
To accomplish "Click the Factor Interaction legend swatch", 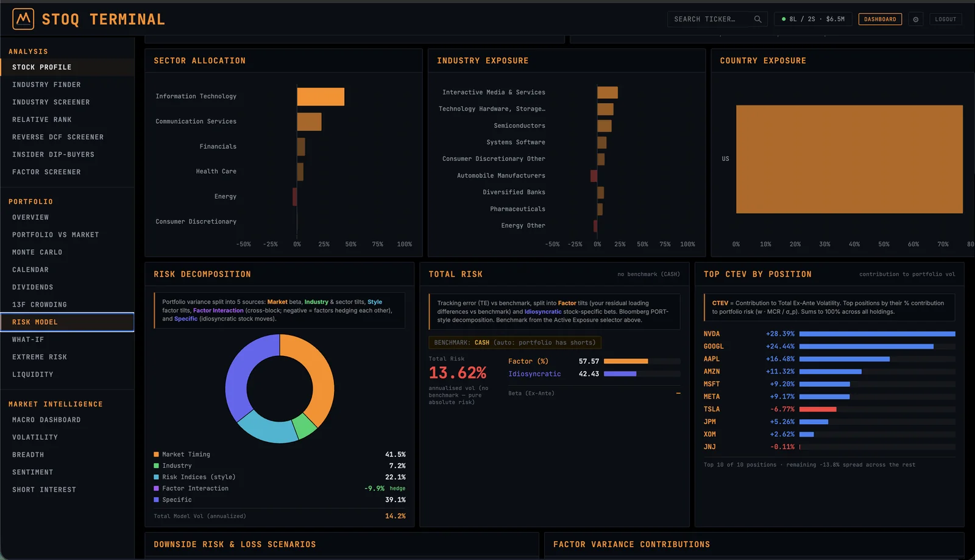I will (157, 489).
